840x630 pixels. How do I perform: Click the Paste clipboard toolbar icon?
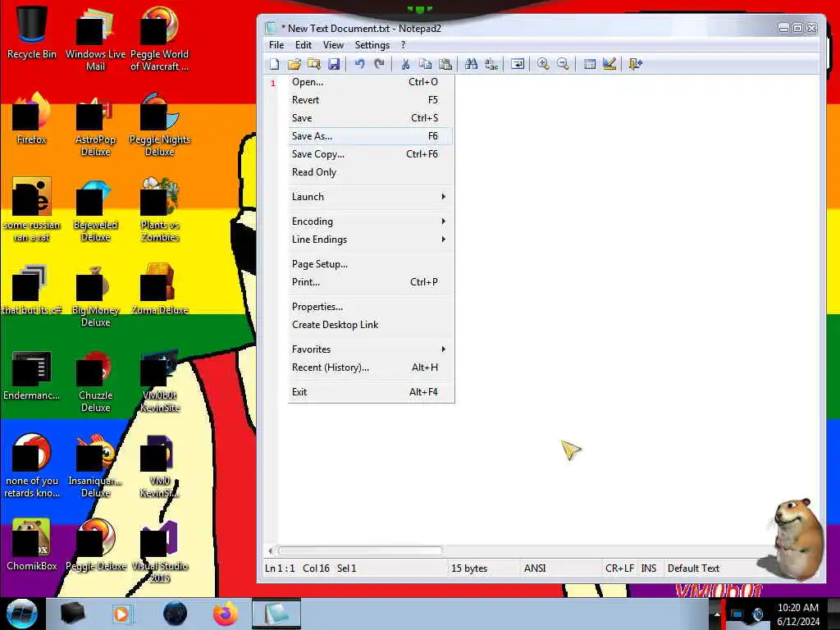[445, 64]
